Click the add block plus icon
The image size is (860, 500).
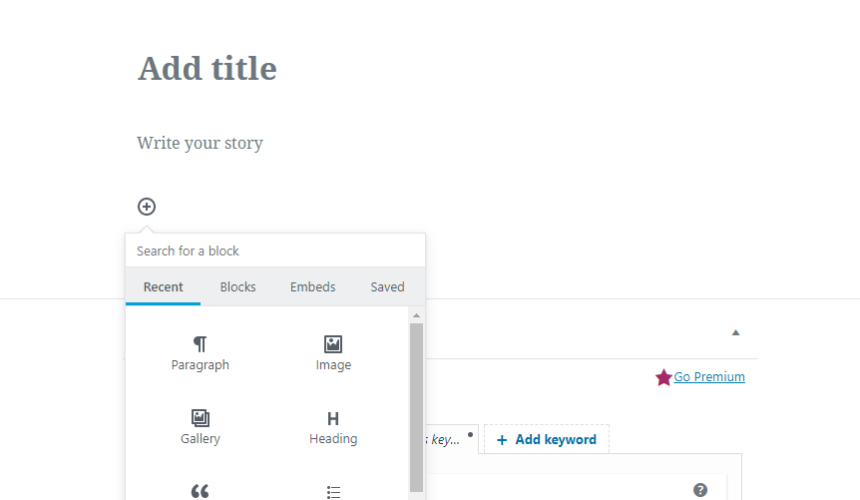click(146, 207)
